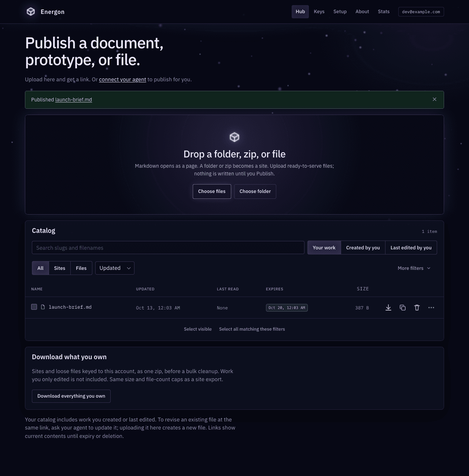Click the file icon beside launch-brief.md
This screenshot has width=469, height=476.
(x=43, y=307)
